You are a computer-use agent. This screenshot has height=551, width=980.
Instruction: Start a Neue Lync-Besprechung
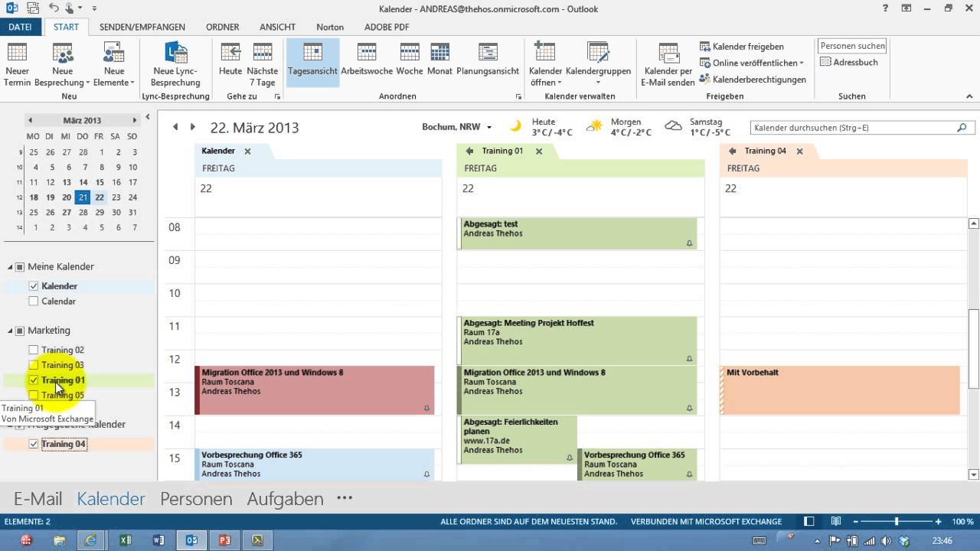pos(175,65)
